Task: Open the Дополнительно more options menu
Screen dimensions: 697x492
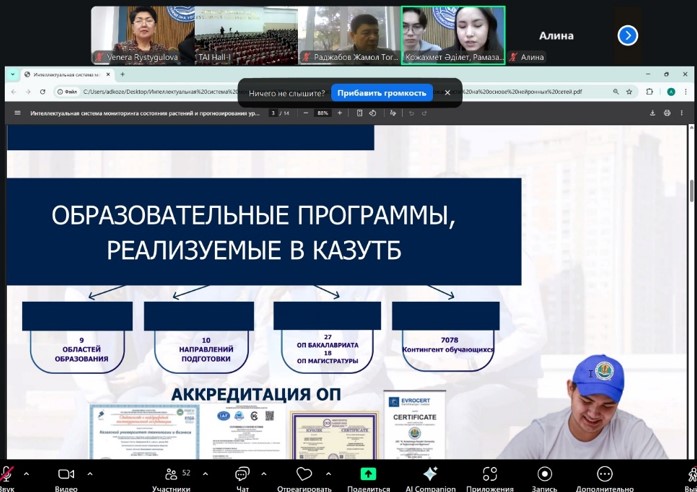Action: [x=605, y=474]
